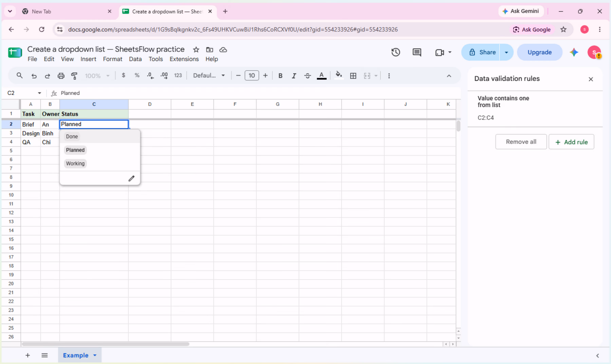
Task: Decrease decimal places
Action: (150, 76)
